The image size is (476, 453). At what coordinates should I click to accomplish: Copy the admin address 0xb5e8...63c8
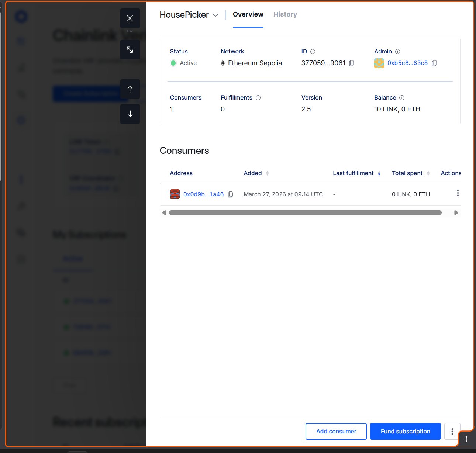(434, 63)
